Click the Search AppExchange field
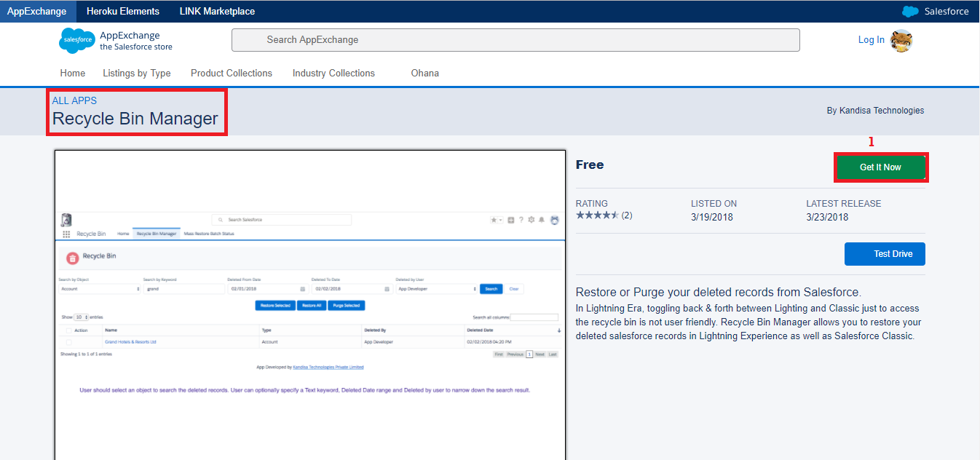Screen dimensions: 980x460 pos(515,40)
